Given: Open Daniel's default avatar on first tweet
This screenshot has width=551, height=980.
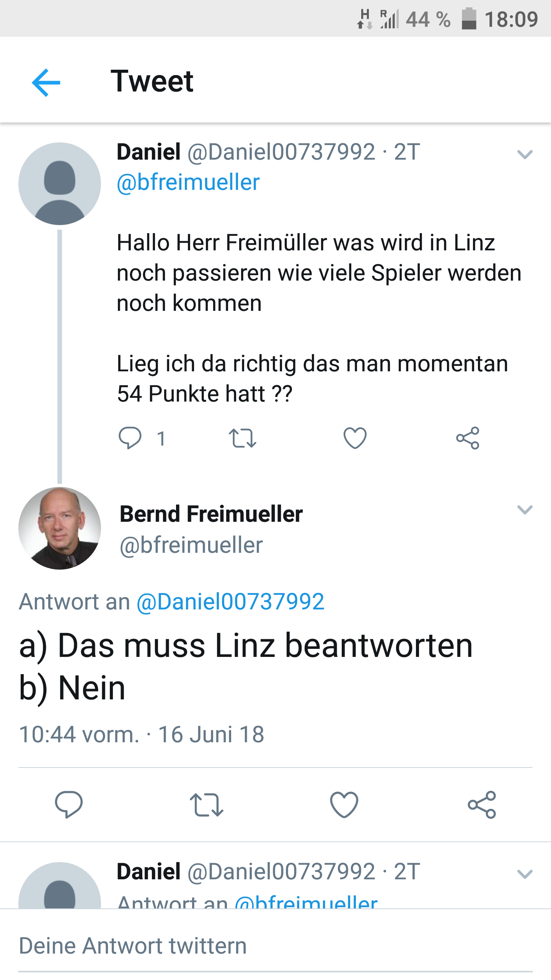Looking at the screenshot, I should (60, 184).
